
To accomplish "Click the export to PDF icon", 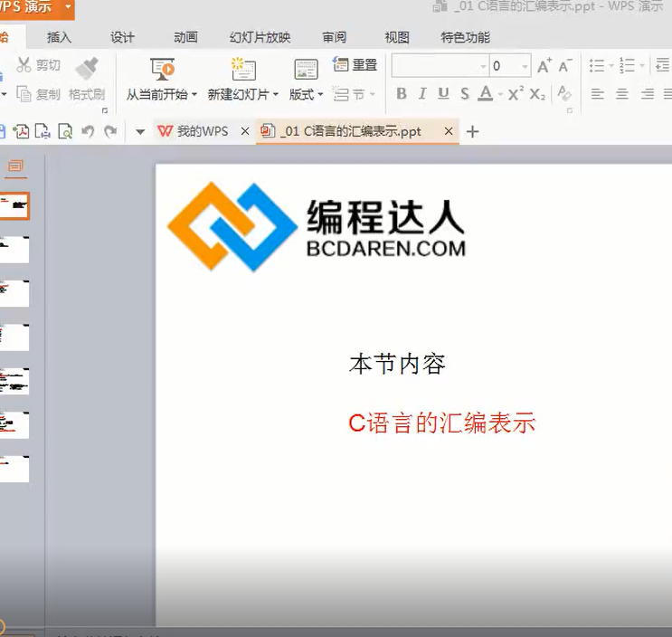I will coord(21,131).
